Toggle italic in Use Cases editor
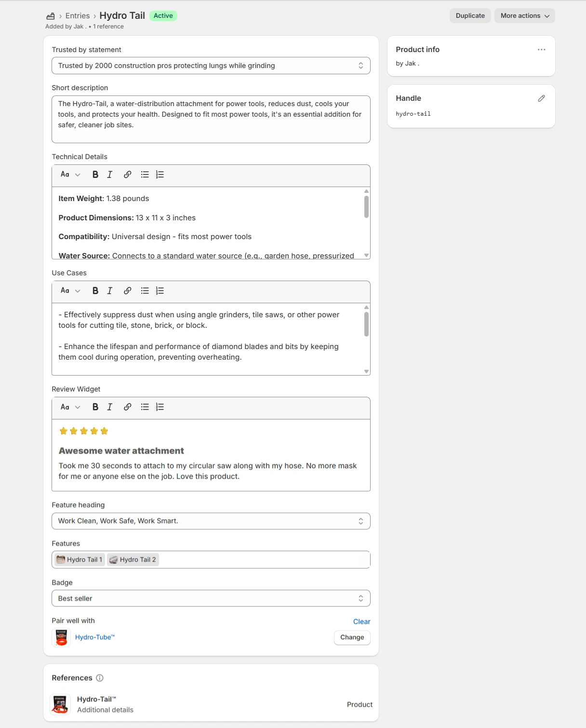 (110, 291)
